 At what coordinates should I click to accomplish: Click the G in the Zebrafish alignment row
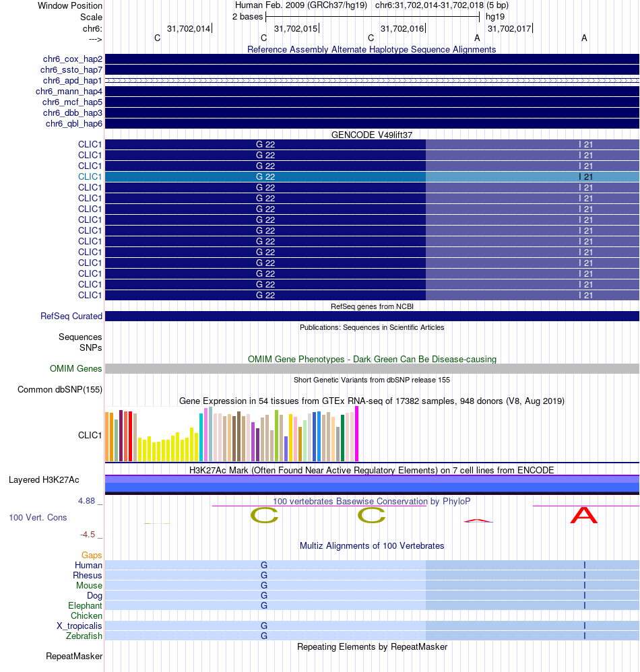pyautogui.click(x=264, y=636)
